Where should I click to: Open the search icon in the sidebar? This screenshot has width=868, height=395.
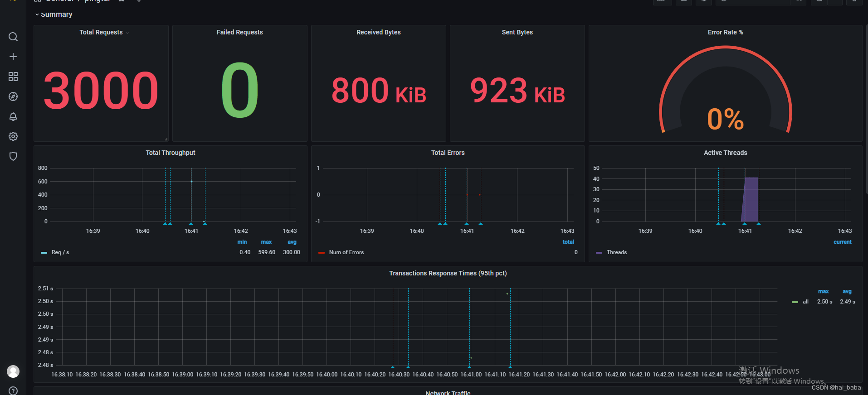pos(13,37)
